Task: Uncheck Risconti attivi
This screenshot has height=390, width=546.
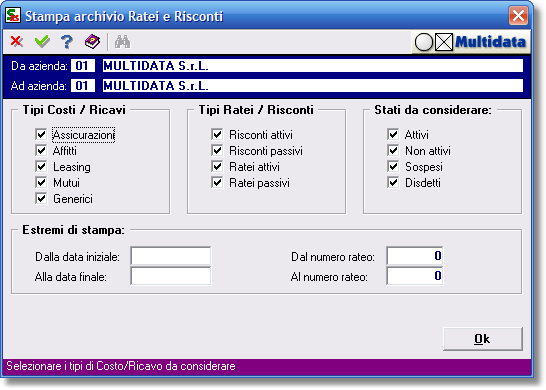Action: tap(217, 134)
